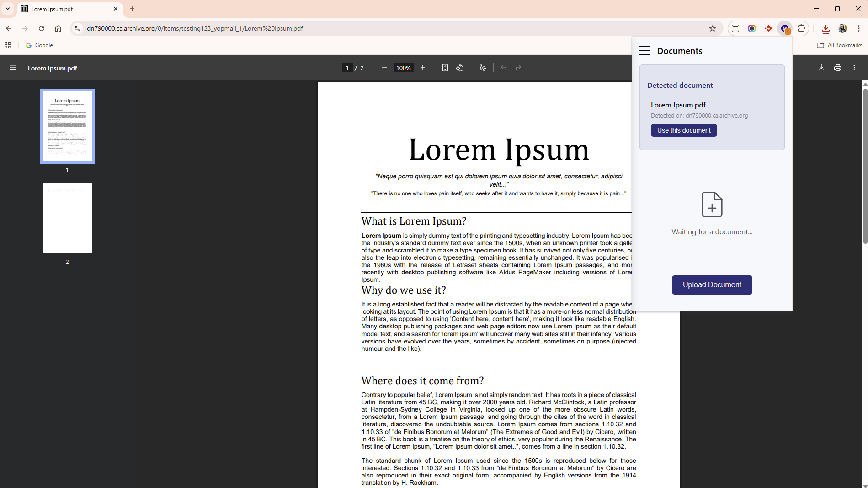Open Documents panel hamburger menu
The image size is (868, 488).
click(644, 51)
